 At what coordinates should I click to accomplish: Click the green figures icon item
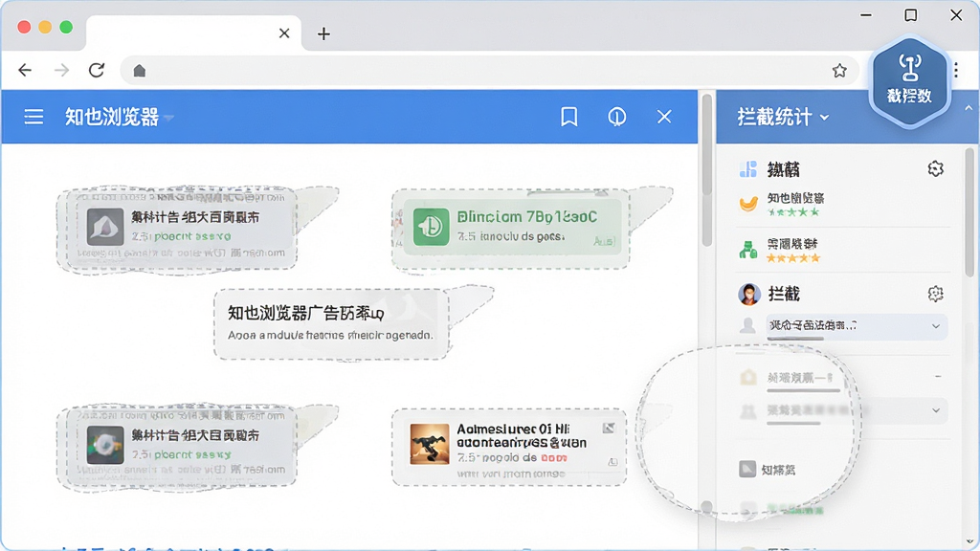point(748,250)
